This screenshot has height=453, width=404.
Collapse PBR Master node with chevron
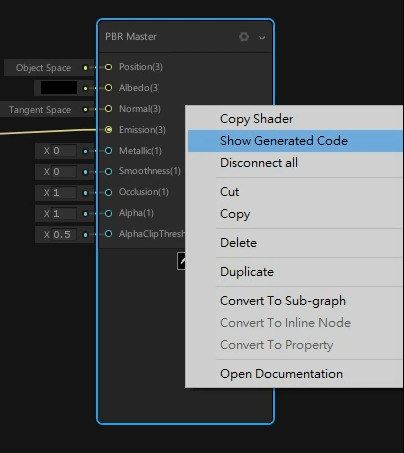262,37
